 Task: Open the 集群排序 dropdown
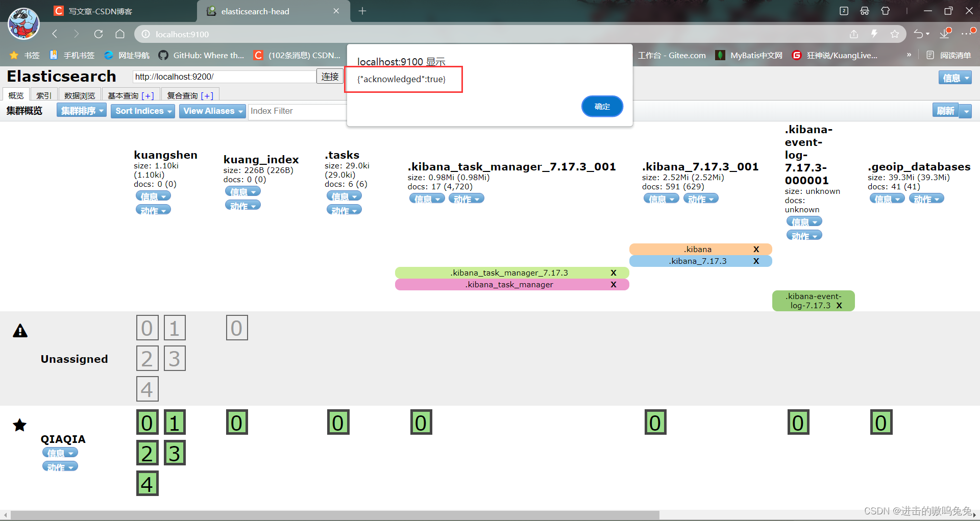(82, 111)
